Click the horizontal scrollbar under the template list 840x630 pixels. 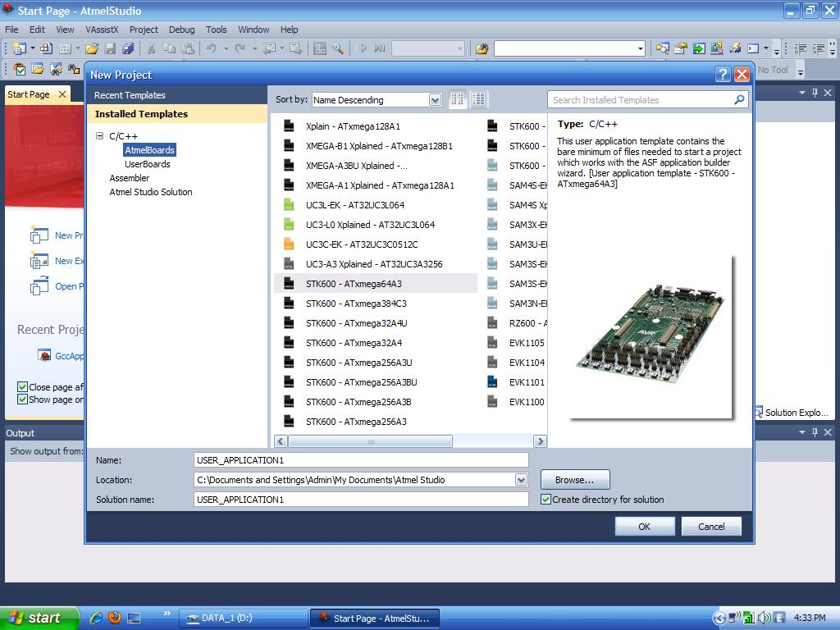click(370, 441)
